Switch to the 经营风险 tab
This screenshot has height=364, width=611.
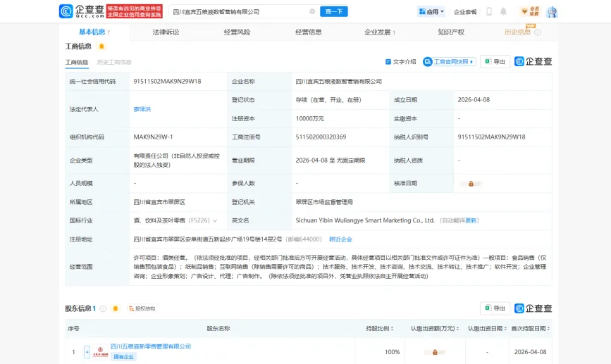[x=237, y=32]
